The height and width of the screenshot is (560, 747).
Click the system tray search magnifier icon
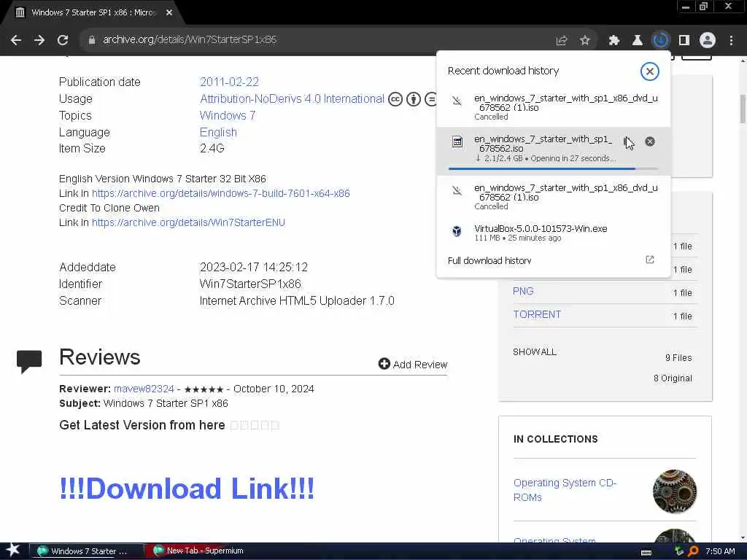tap(693, 551)
